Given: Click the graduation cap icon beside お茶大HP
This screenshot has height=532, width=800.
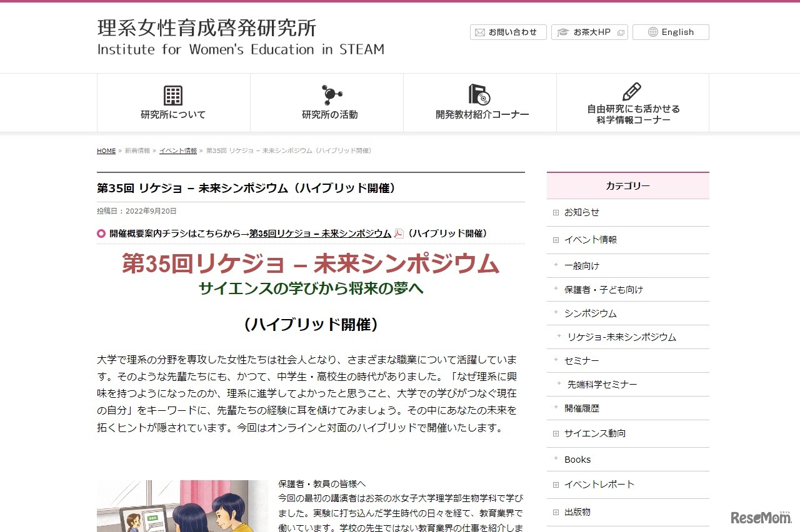Looking at the screenshot, I should pos(562,32).
